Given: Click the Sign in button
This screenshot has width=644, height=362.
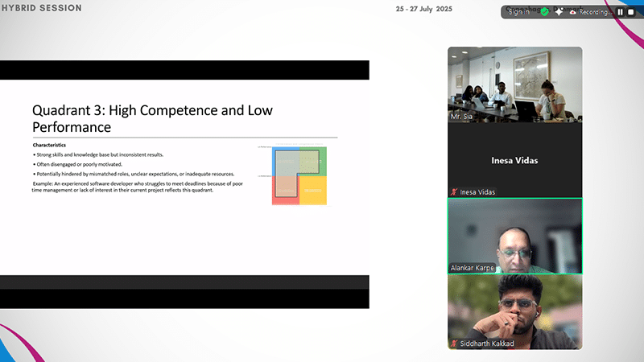Looking at the screenshot, I should click(x=520, y=12).
